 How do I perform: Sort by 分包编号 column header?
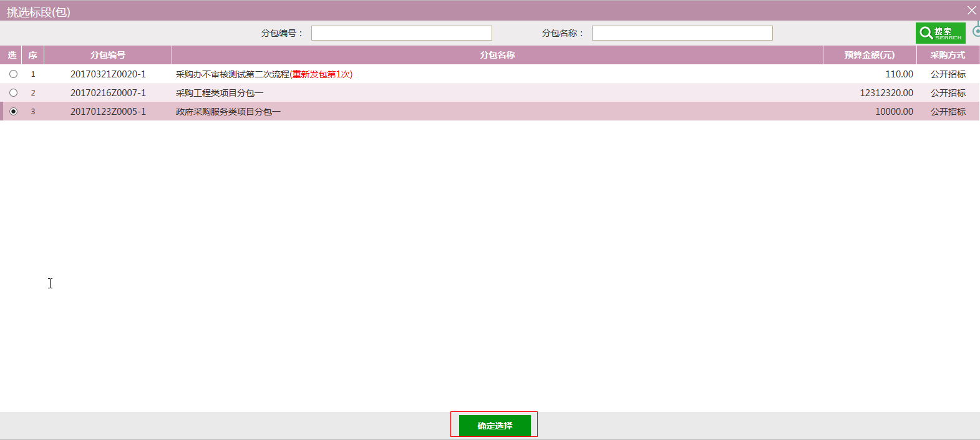tap(108, 55)
